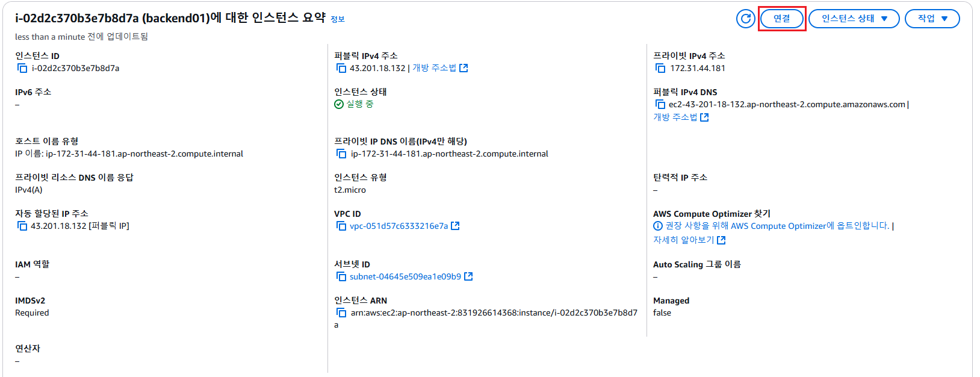
Task: Open the 인스턴스 상태 dropdown
Action: tap(854, 19)
